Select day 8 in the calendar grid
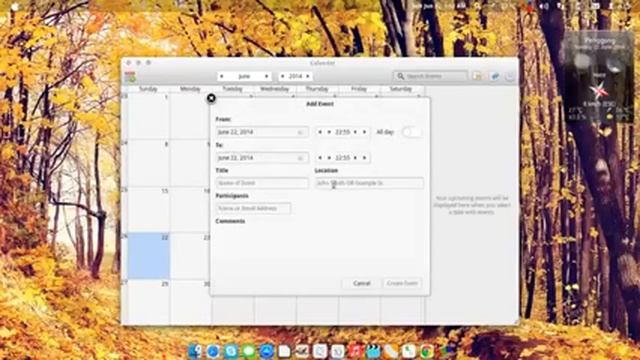 click(x=148, y=163)
